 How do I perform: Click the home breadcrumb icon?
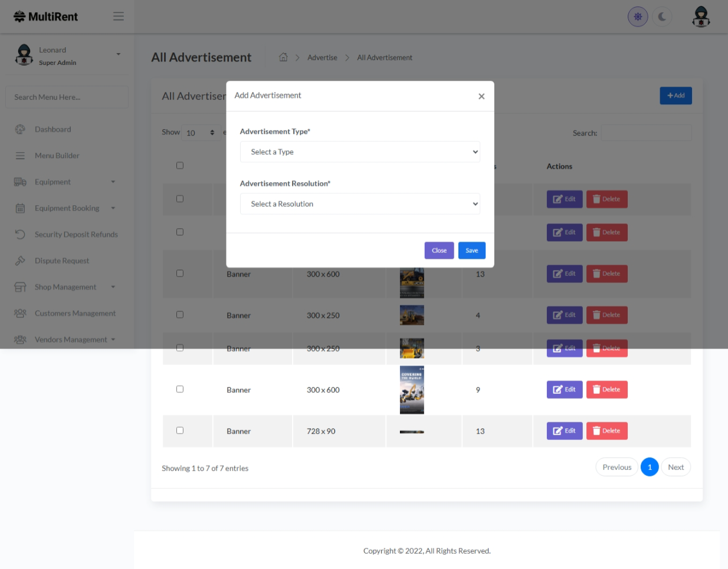coord(283,57)
